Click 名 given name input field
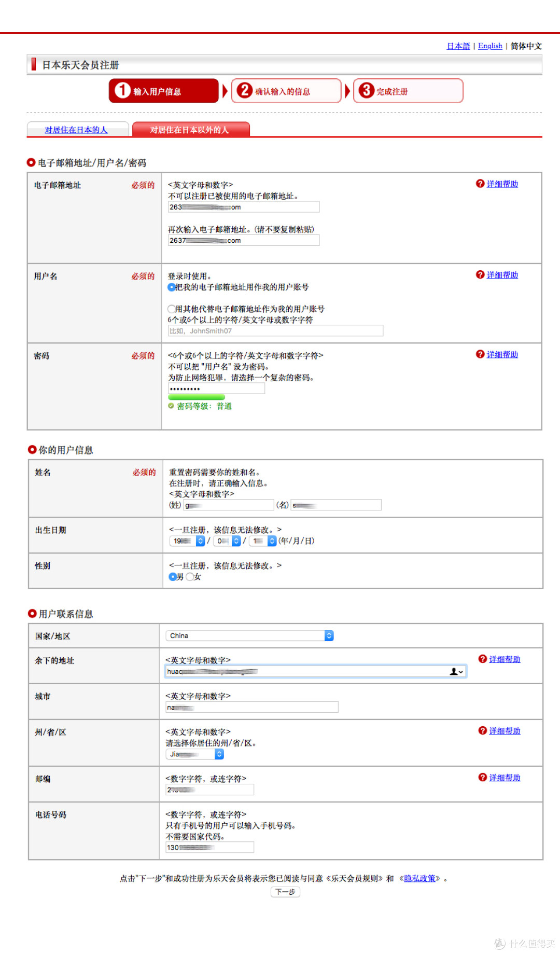This screenshot has height=955, width=560. (336, 505)
